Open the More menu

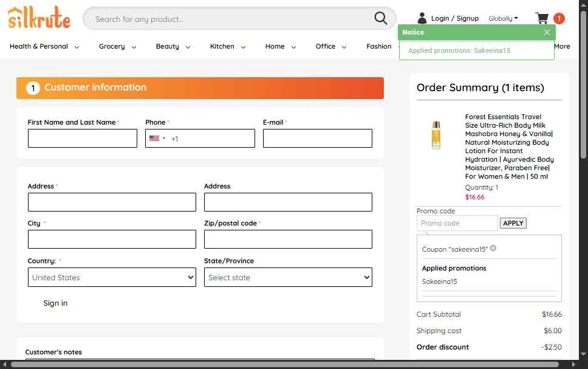[x=562, y=47]
